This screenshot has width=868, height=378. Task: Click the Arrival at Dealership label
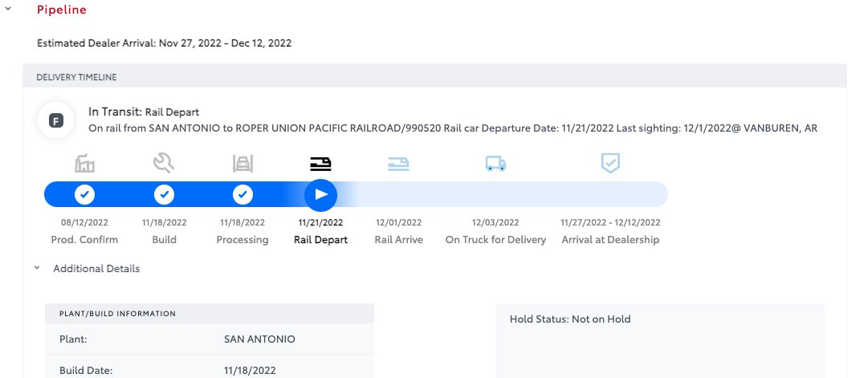tap(610, 240)
